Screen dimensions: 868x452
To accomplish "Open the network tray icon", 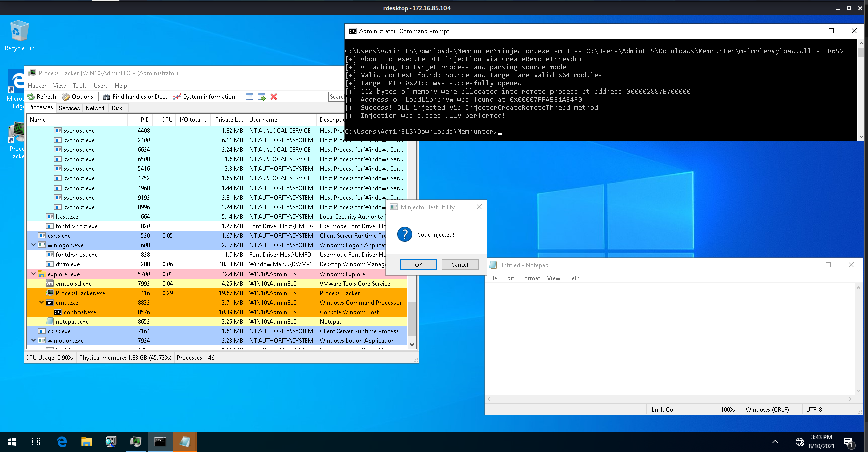I will click(x=800, y=442).
